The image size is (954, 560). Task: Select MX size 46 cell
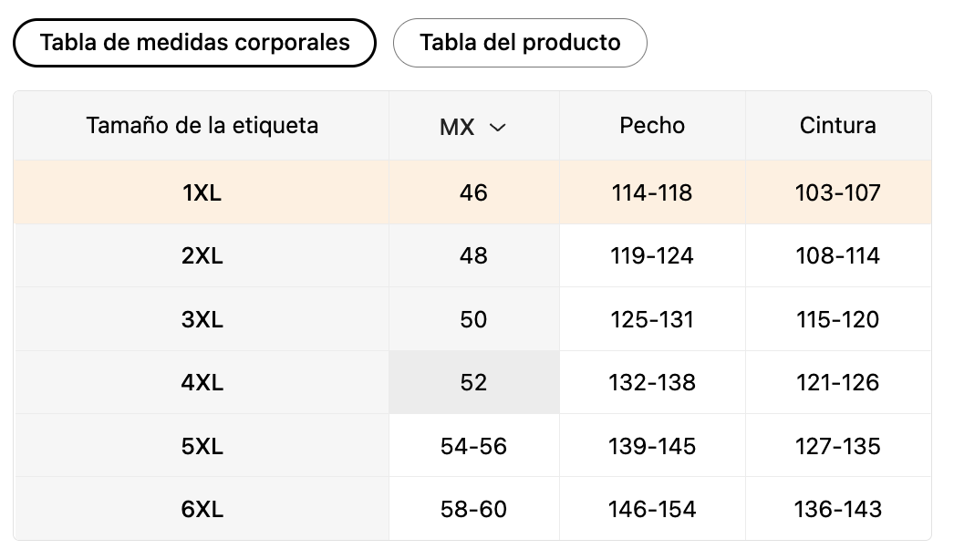473,192
